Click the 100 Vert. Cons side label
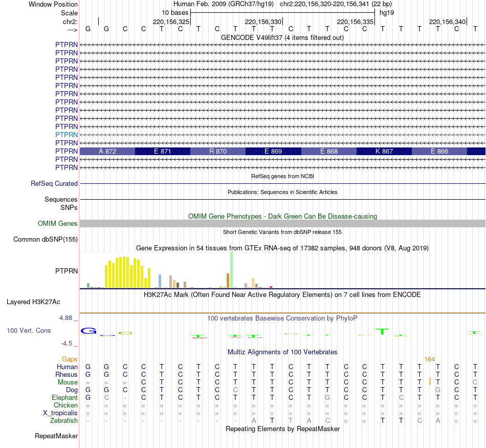 [29, 330]
